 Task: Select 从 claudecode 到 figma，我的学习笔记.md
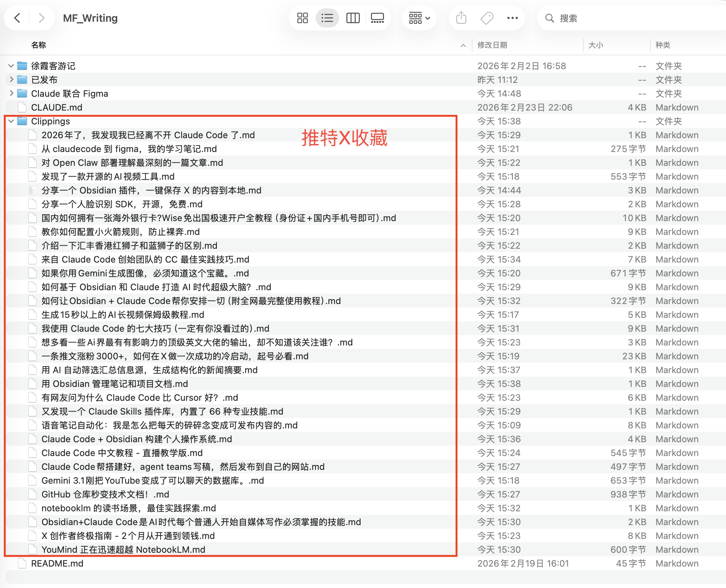129,149
